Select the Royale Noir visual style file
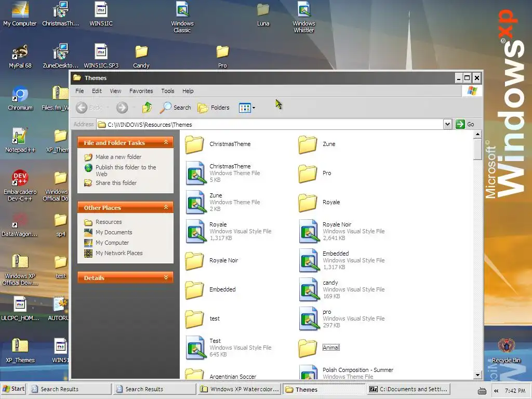532x399 pixels. click(309, 231)
